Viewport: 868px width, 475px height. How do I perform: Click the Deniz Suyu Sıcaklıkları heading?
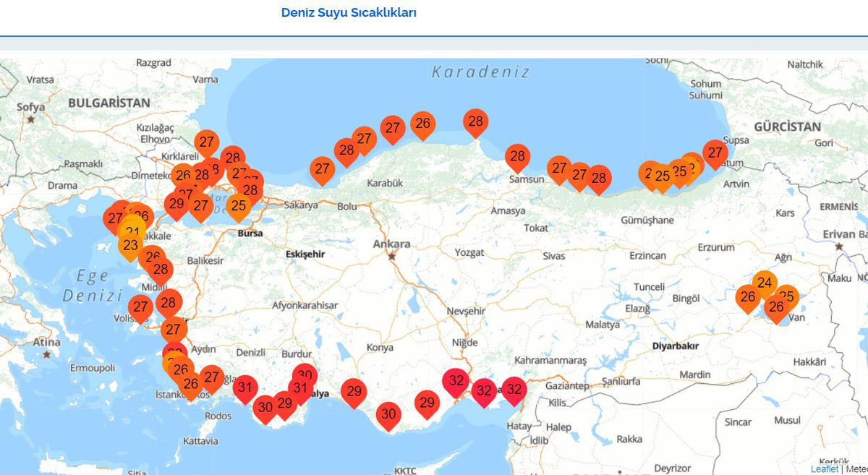point(349,12)
